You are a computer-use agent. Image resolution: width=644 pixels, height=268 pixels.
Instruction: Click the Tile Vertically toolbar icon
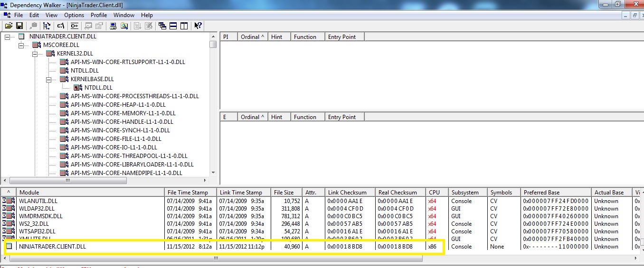[x=184, y=26]
